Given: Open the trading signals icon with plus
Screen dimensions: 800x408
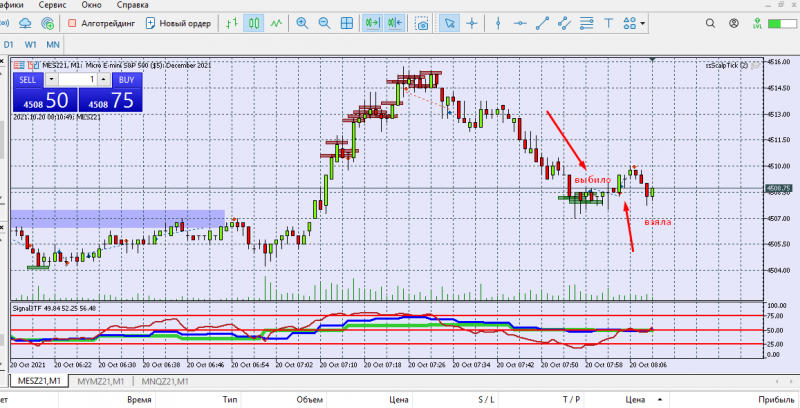Looking at the screenshot, I should coord(47,23).
